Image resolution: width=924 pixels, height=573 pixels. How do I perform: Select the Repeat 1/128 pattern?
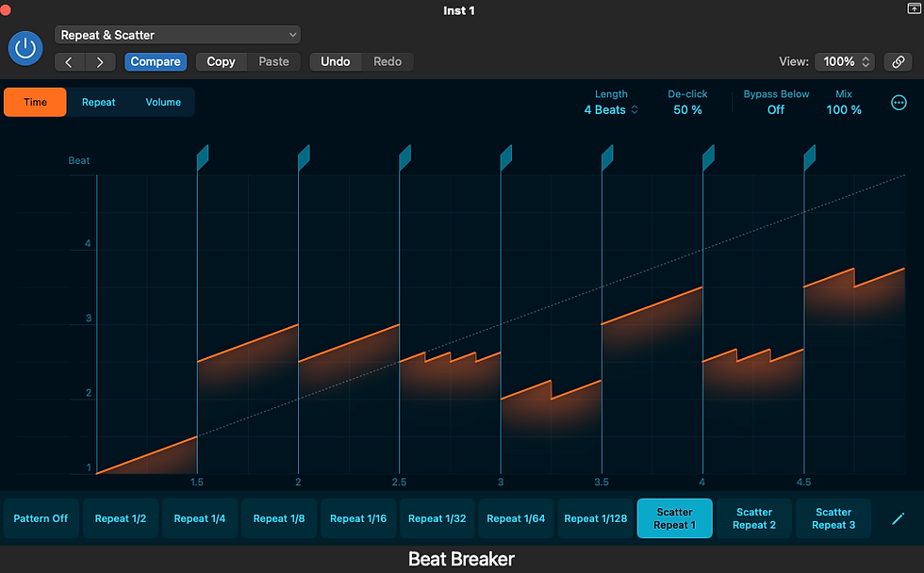(x=595, y=518)
